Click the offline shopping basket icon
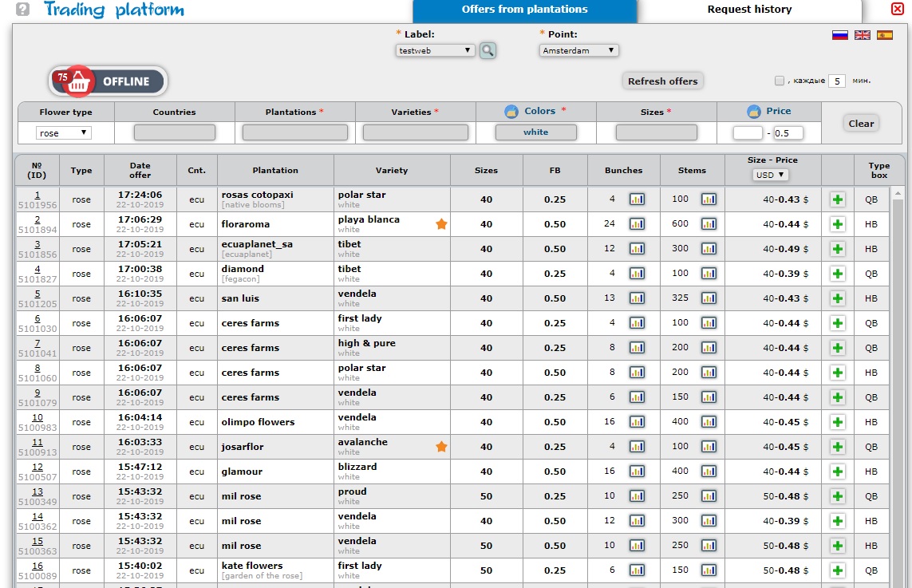The height and width of the screenshot is (588, 912). 76,81
